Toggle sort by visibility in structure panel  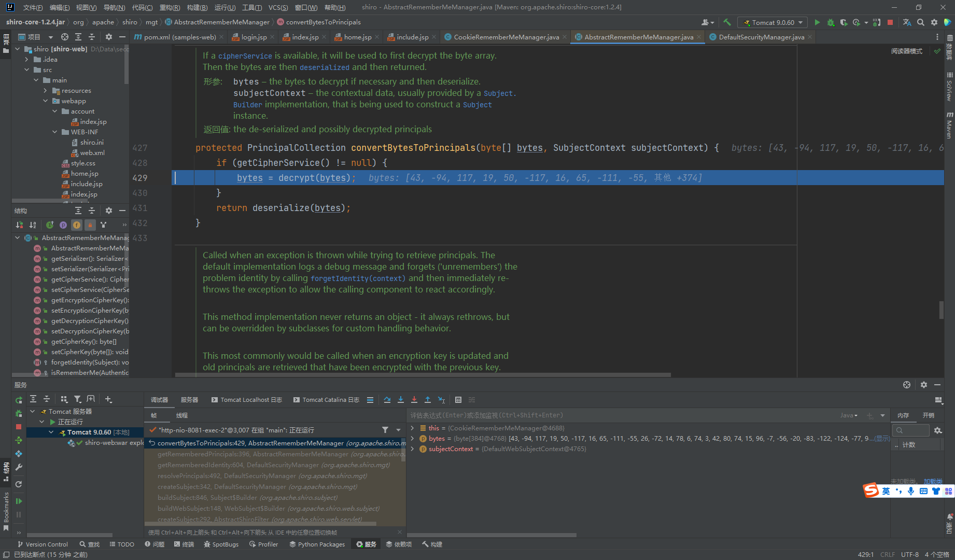pos(19,225)
